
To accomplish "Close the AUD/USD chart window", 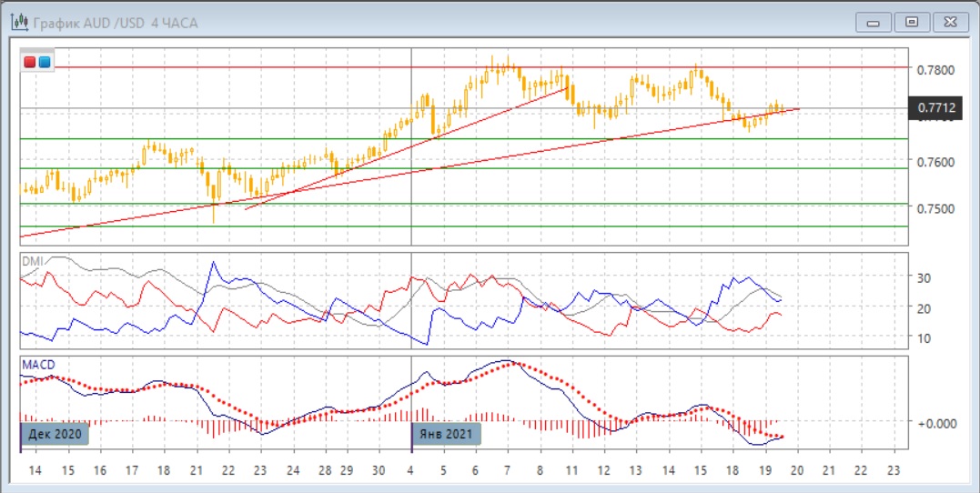I will pyautogui.click(x=946, y=22).
